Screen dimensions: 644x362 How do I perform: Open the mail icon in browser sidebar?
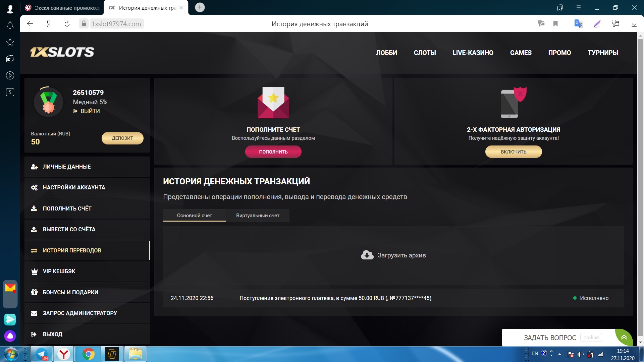point(10,288)
